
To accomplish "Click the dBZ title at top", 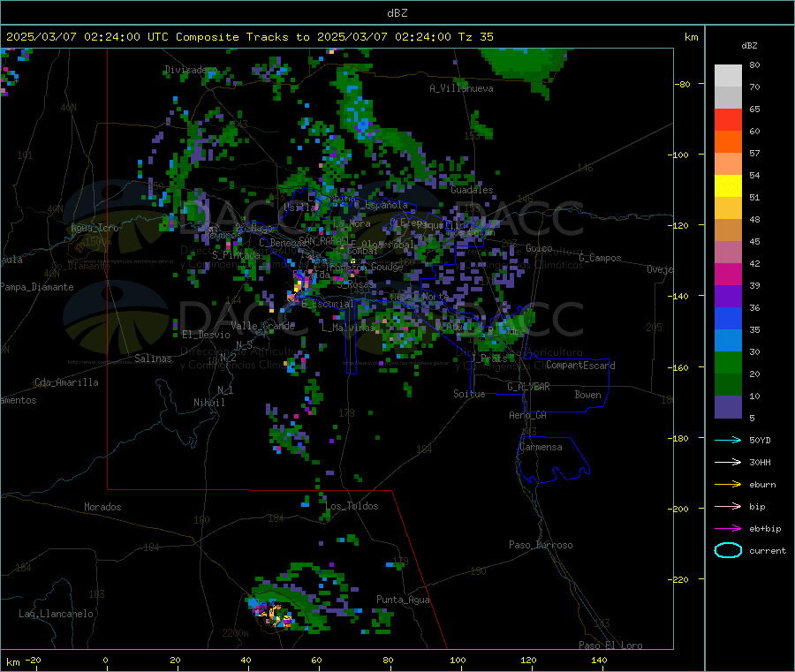I will point(397,13).
